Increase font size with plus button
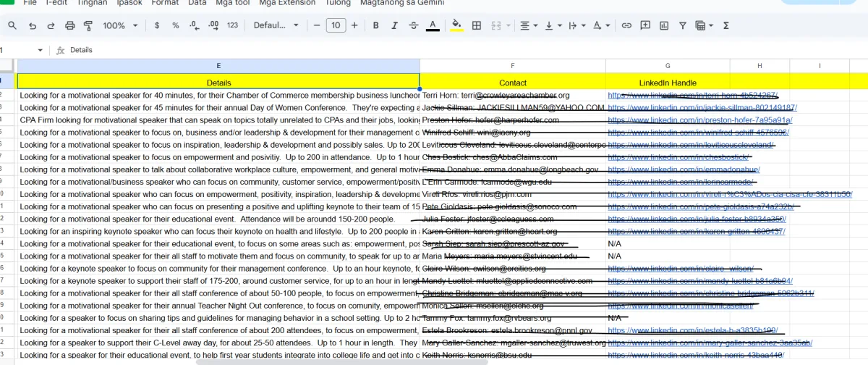868x365 pixels. click(x=354, y=25)
